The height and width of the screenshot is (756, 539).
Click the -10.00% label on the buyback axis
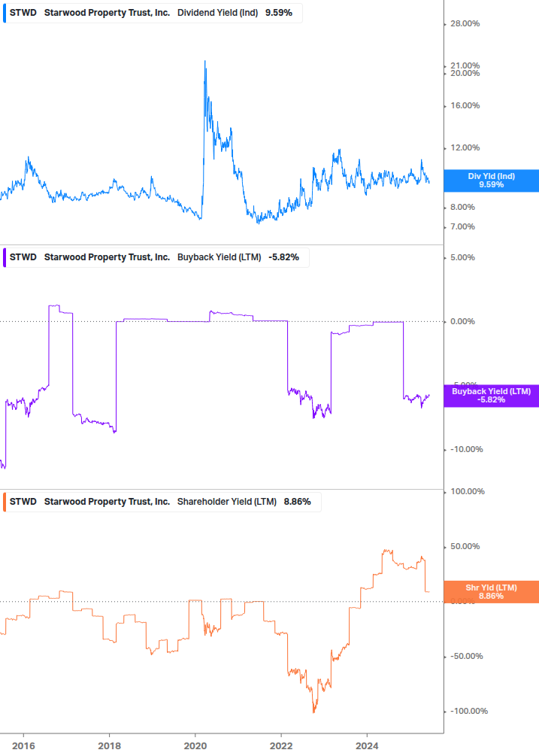(x=467, y=449)
